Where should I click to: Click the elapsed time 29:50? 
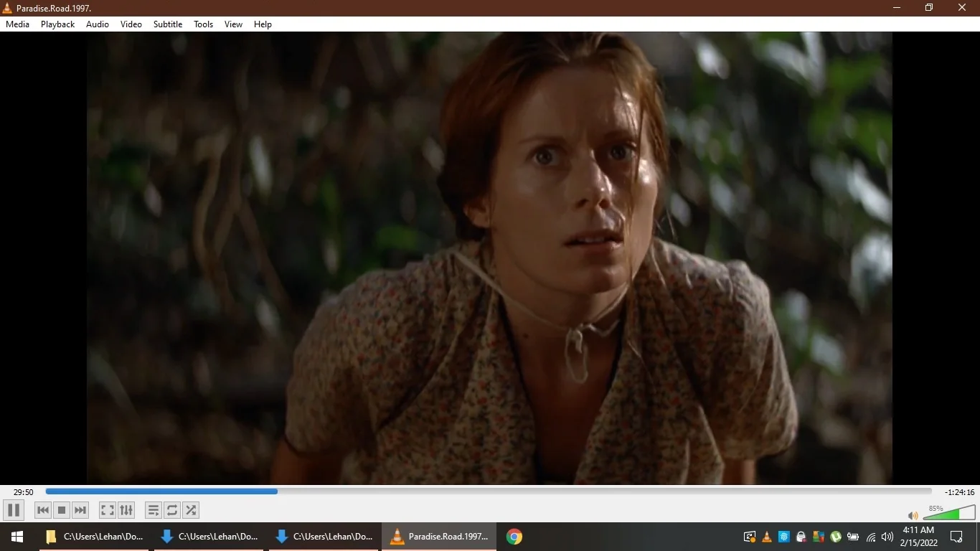click(24, 492)
